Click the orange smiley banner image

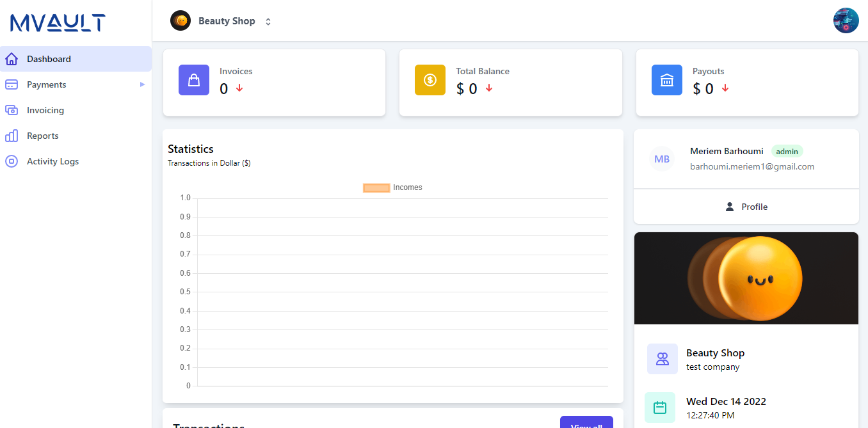tap(746, 278)
